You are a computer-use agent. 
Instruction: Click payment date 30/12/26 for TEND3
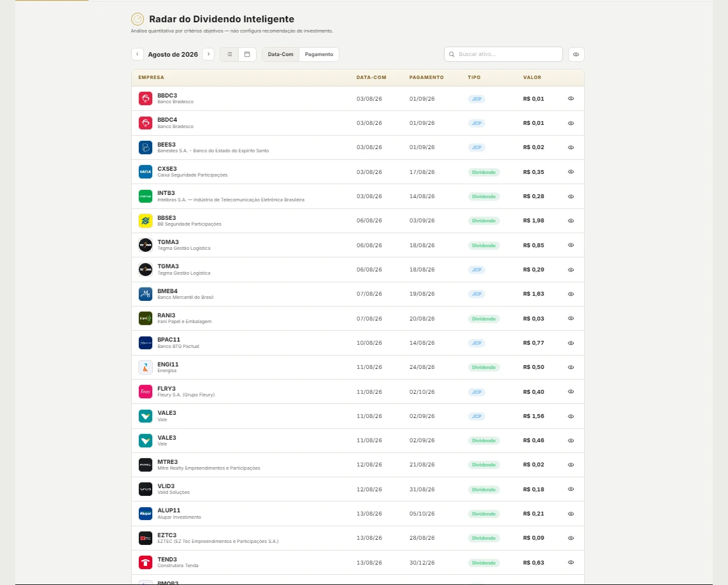[x=422, y=563]
